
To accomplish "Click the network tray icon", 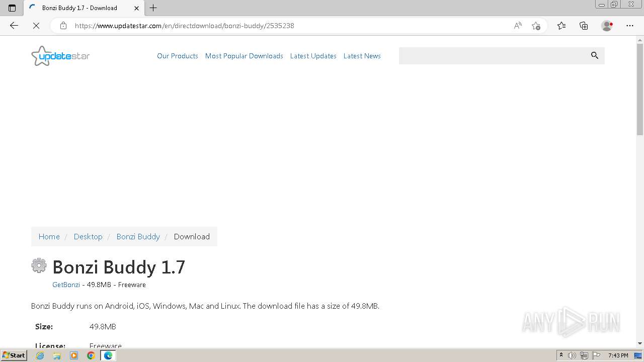I will (x=584, y=355).
